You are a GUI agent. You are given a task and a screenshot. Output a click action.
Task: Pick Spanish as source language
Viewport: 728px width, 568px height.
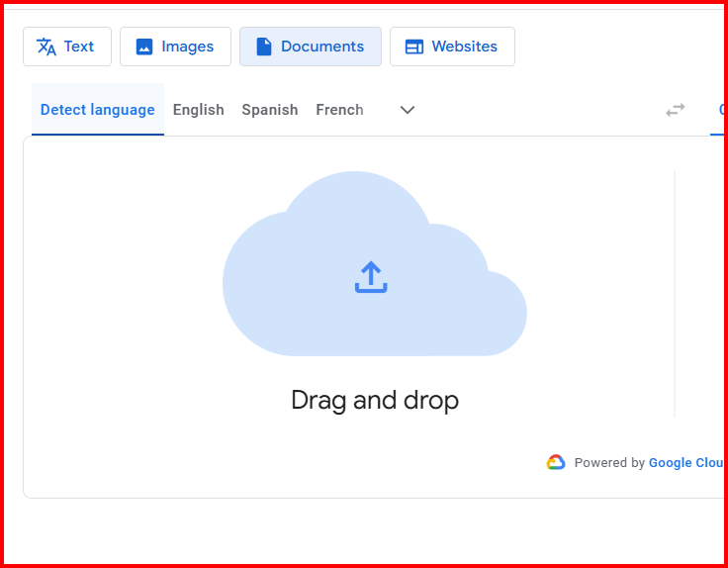coord(269,110)
